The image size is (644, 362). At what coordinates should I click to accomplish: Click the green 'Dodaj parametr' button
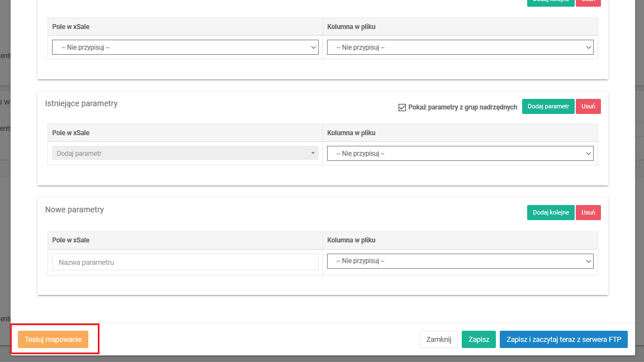pyautogui.click(x=548, y=106)
